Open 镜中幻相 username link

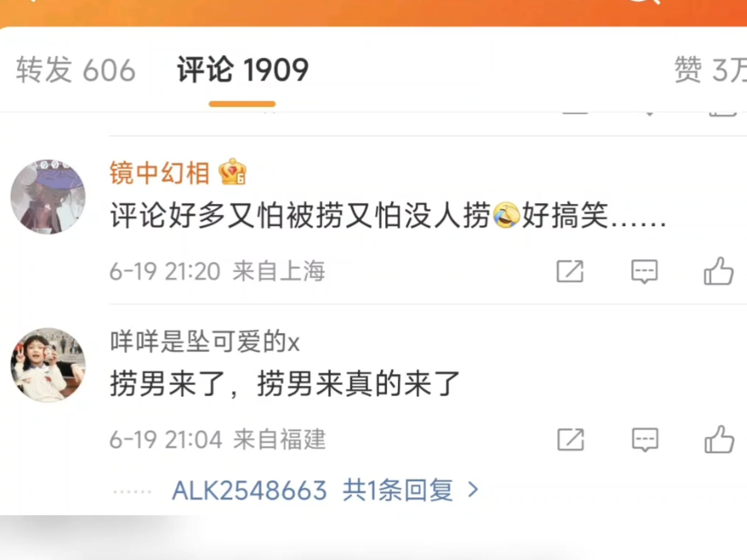pos(160,173)
